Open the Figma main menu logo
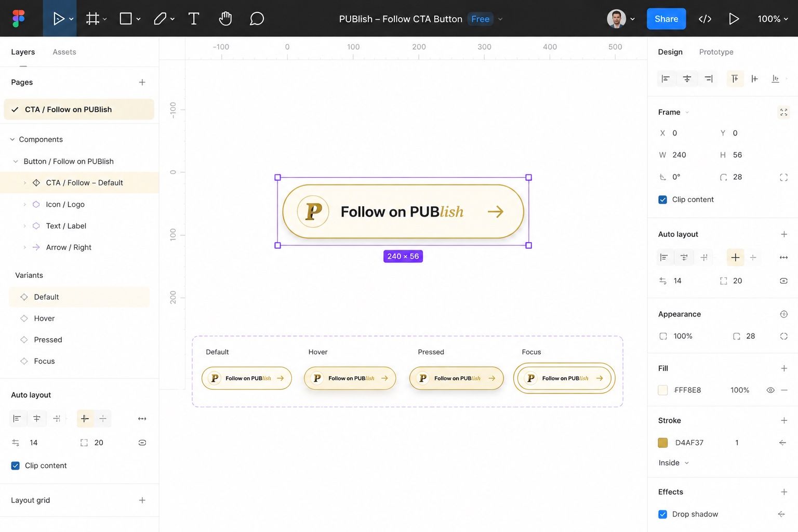The width and height of the screenshot is (798, 532). (18, 19)
